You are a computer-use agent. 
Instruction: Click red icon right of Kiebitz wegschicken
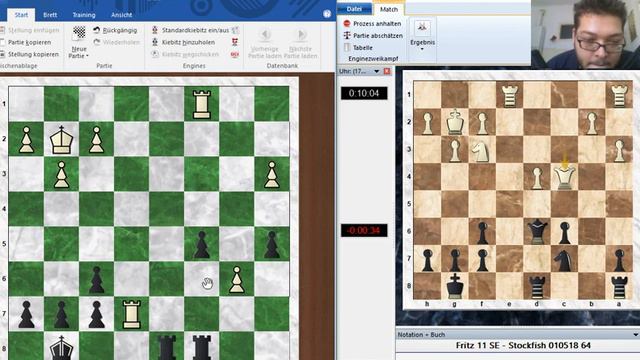tap(235, 54)
